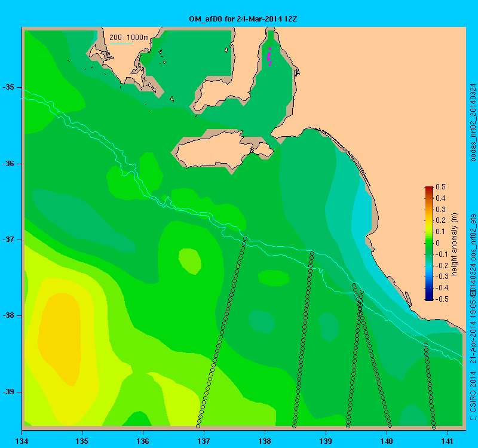478x448 pixels.
Task: Click the longitude axis label 140
Action: tap(387, 441)
